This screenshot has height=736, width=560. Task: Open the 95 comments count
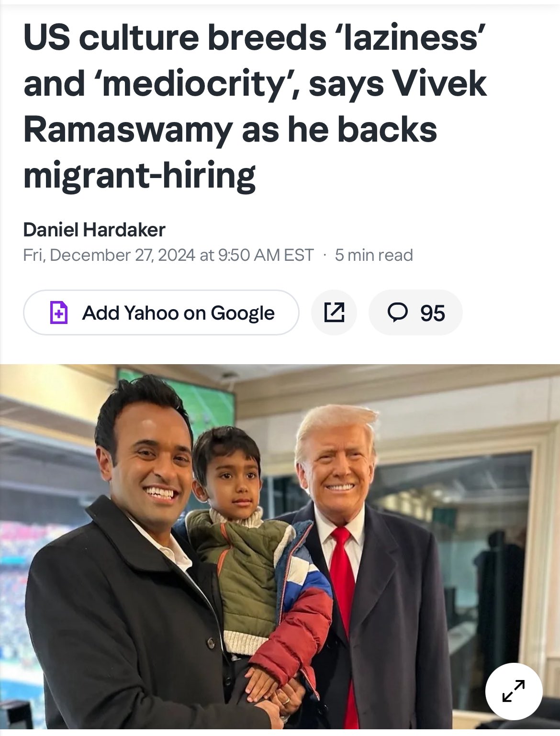click(433, 313)
